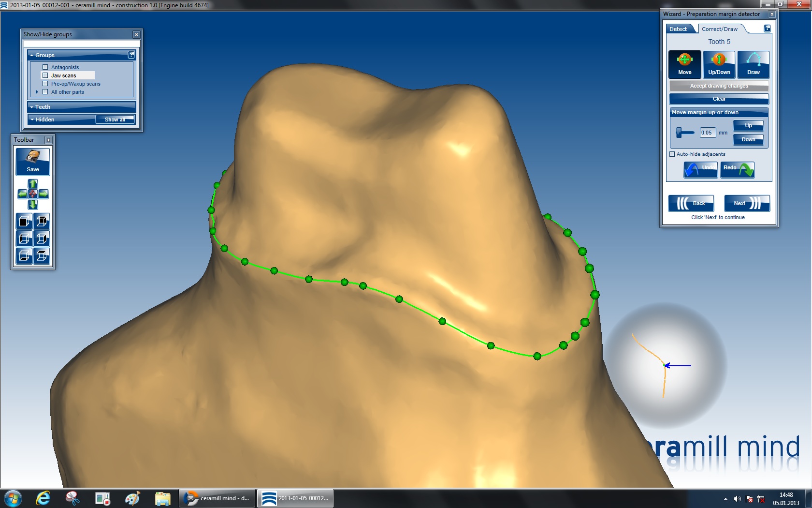Close the Toolbar panel
This screenshot has width=812, height=508.
click(x=48, y=140)
